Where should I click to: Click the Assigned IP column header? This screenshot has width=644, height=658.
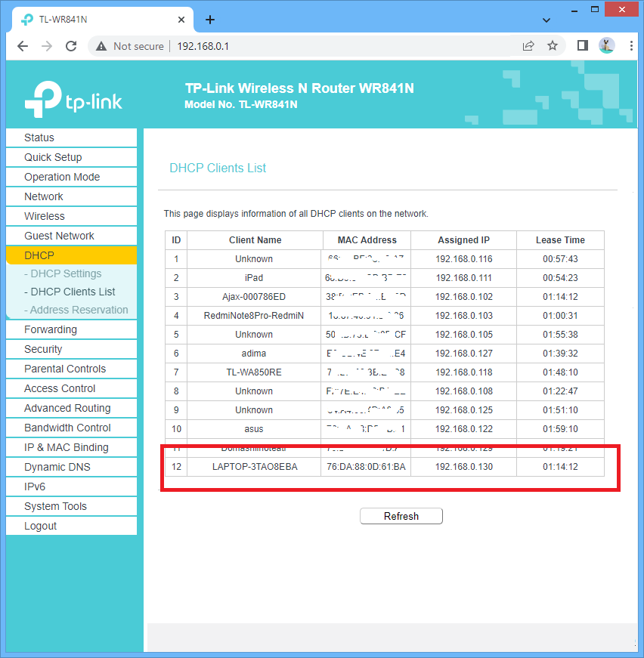[464, 240]
